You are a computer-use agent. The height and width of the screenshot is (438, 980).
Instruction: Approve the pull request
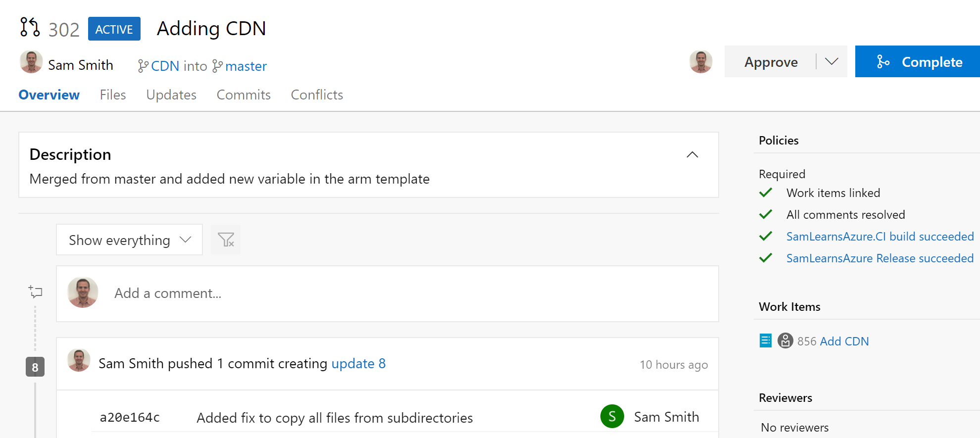[x=771, y=62]
